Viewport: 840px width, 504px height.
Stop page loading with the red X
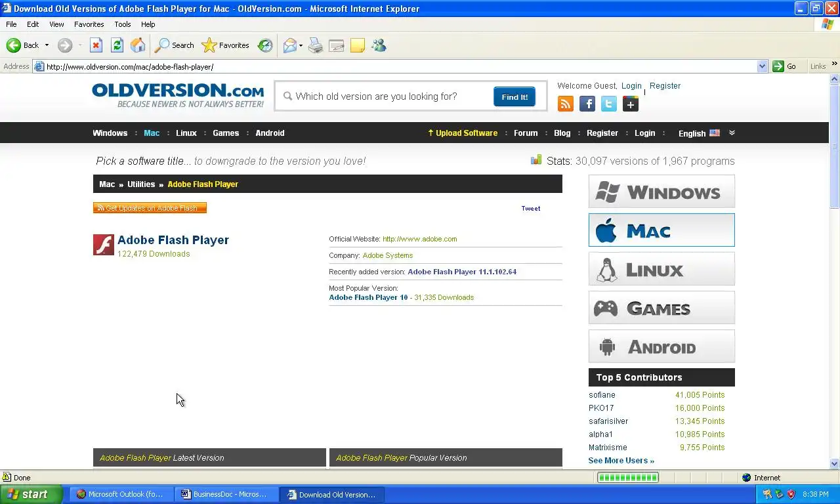[x=96, y=45]
